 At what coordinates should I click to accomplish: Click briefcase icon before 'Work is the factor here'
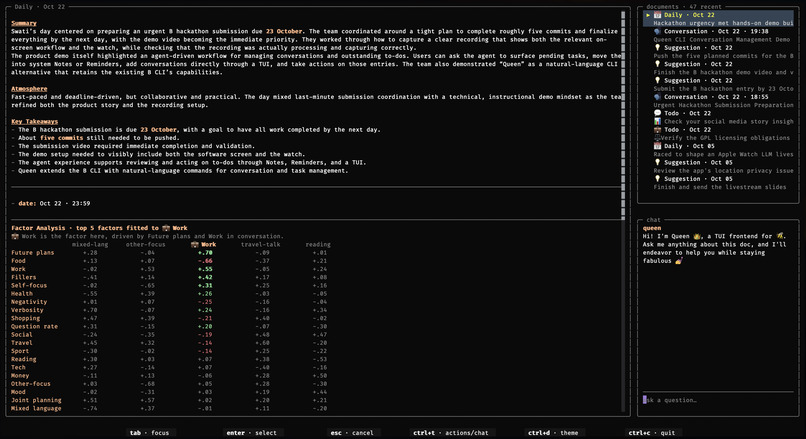[15, 236]
